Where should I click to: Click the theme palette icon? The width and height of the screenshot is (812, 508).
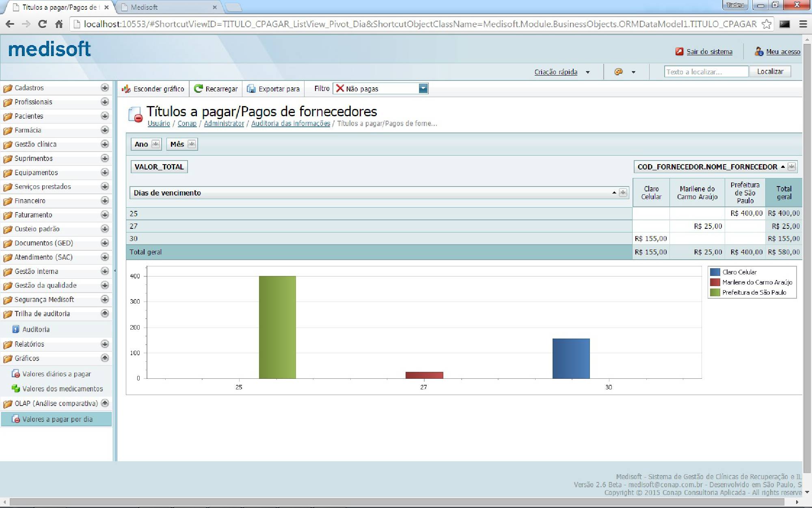(x=618, y=72)
